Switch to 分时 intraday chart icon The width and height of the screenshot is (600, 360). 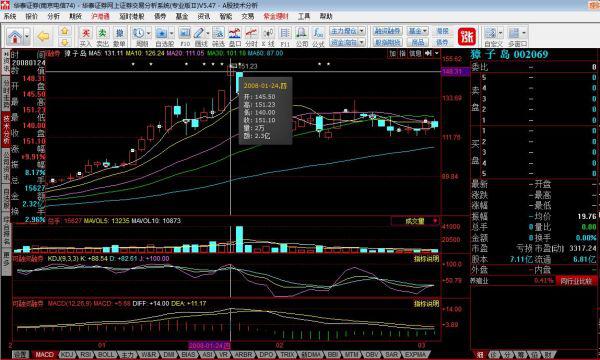251,37
